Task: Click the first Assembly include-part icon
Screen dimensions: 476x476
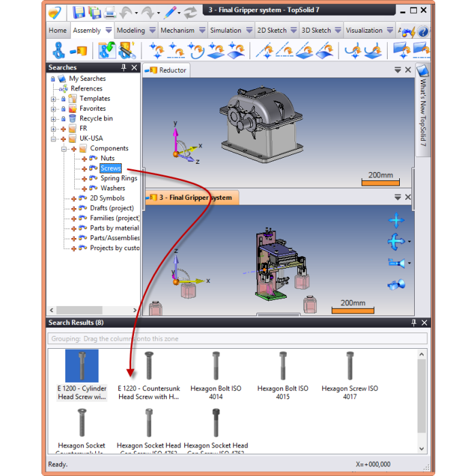Action: click(x=58, y=50)
